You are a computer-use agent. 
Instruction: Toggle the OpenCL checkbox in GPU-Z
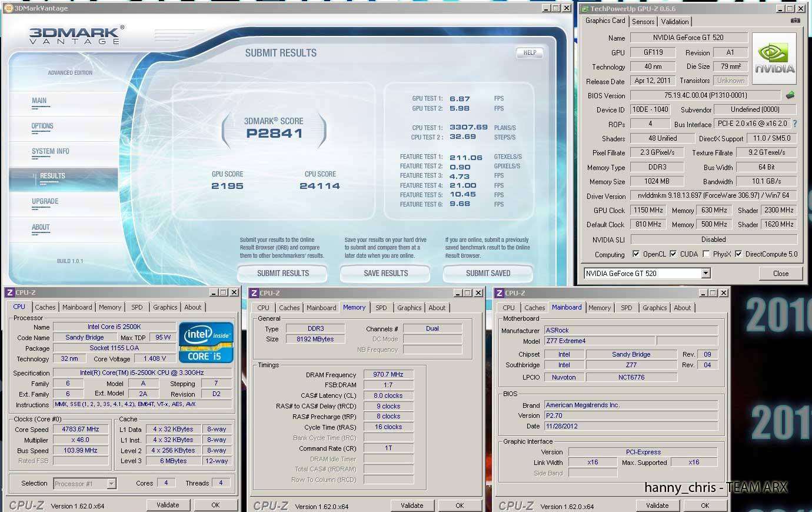(x=635, y=254)
